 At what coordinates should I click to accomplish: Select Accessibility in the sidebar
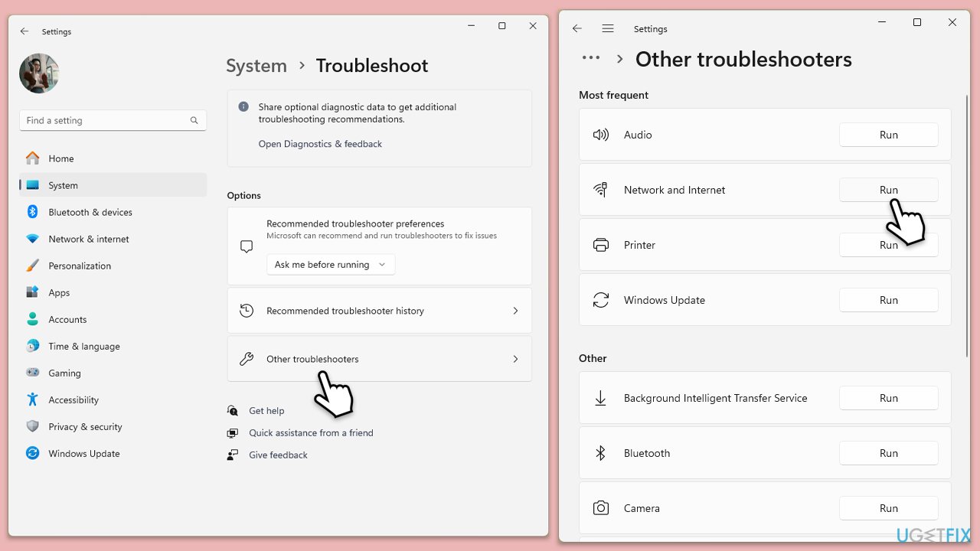[73, 399]
